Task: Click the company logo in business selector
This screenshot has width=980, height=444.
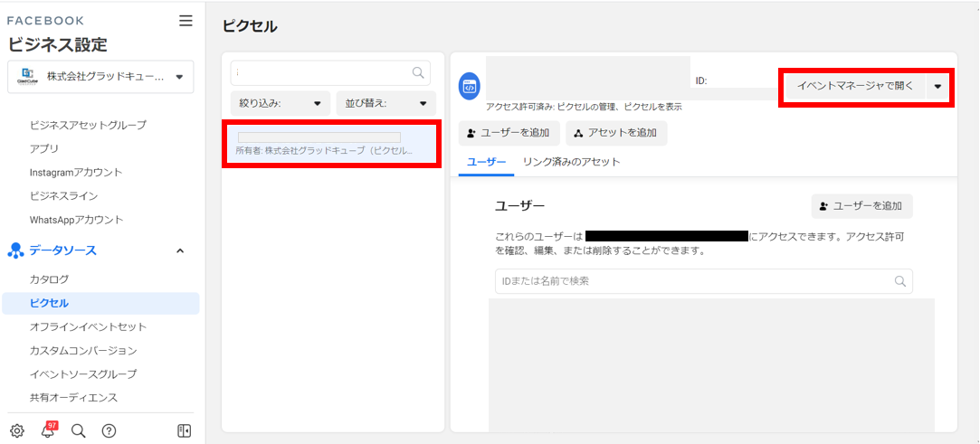Action: (x=29, y=77)
